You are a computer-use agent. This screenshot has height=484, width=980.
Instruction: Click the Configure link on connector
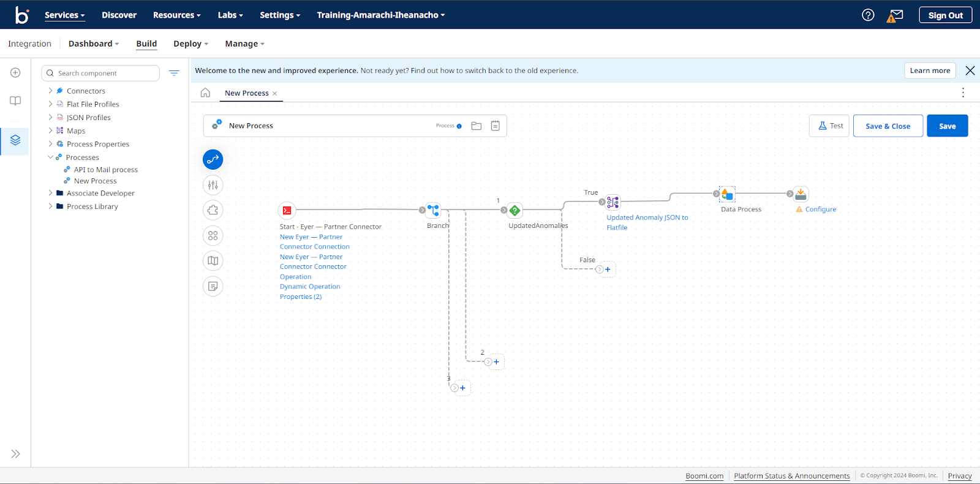pos(821,210)
